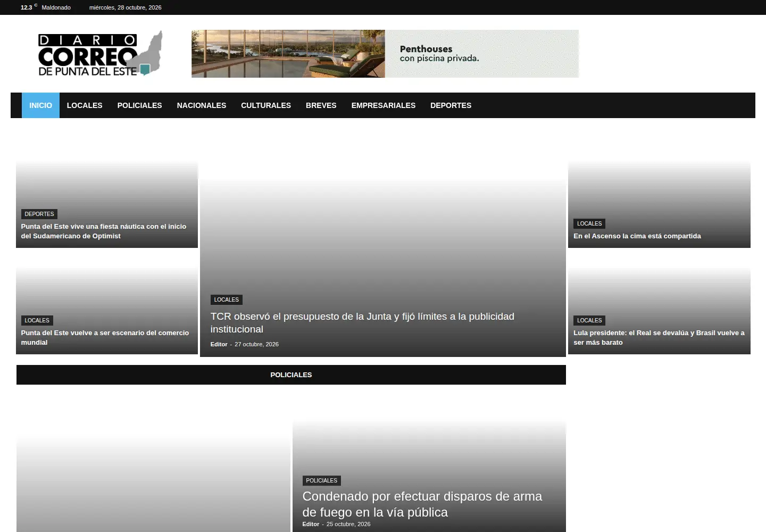The image size is (766, 532).
Task: Click the Maldonado weather location
Action: 56,7
